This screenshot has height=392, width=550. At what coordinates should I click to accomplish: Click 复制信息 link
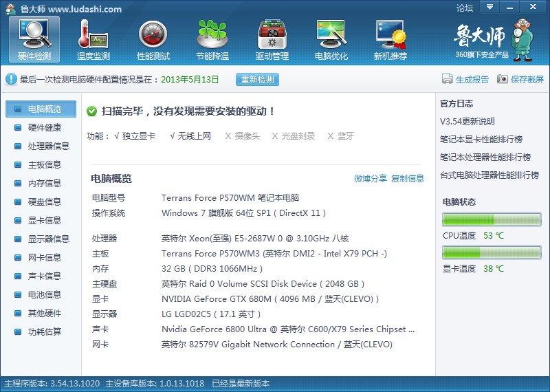click(x=408, y=178)
